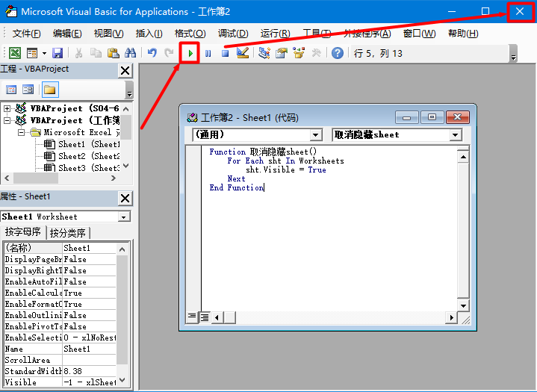Restore the code window with its middle button

(432, 117)
